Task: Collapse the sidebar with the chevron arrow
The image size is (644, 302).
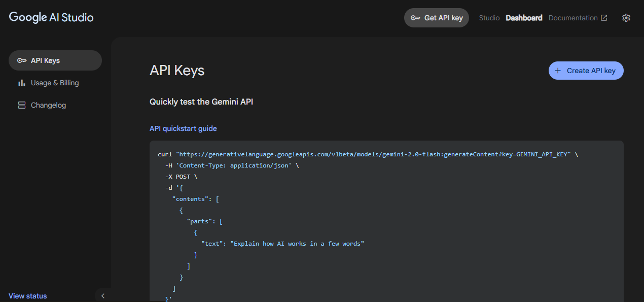Action: pos(103,295)
